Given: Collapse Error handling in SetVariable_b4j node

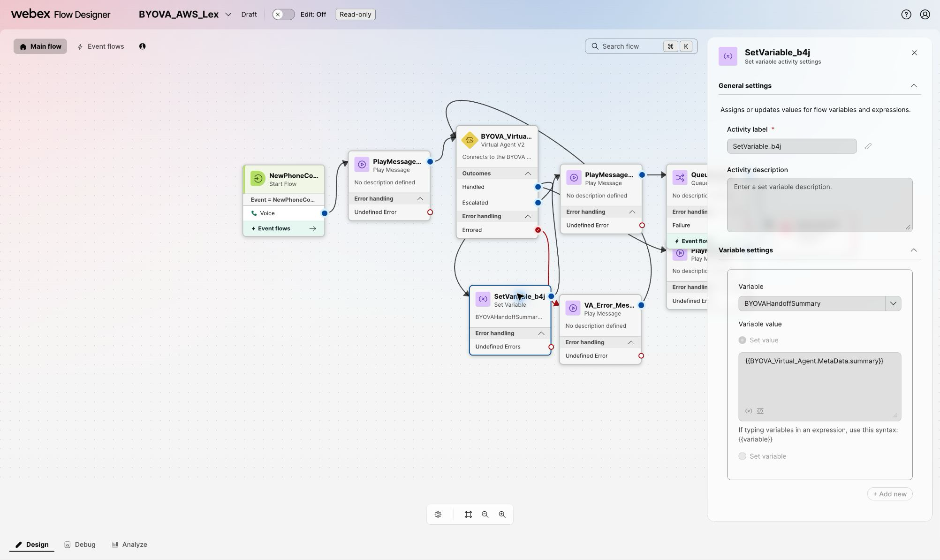Looking at the screenshot, I should coord(541,333).
